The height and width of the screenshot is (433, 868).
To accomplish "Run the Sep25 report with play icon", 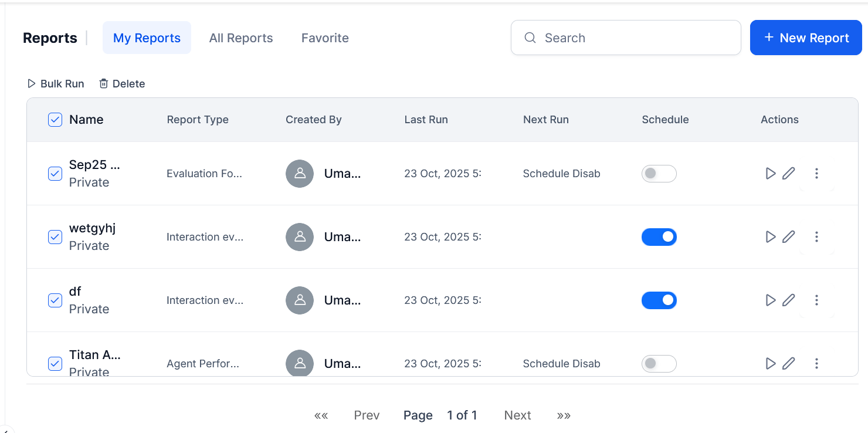I will [771, 174].
